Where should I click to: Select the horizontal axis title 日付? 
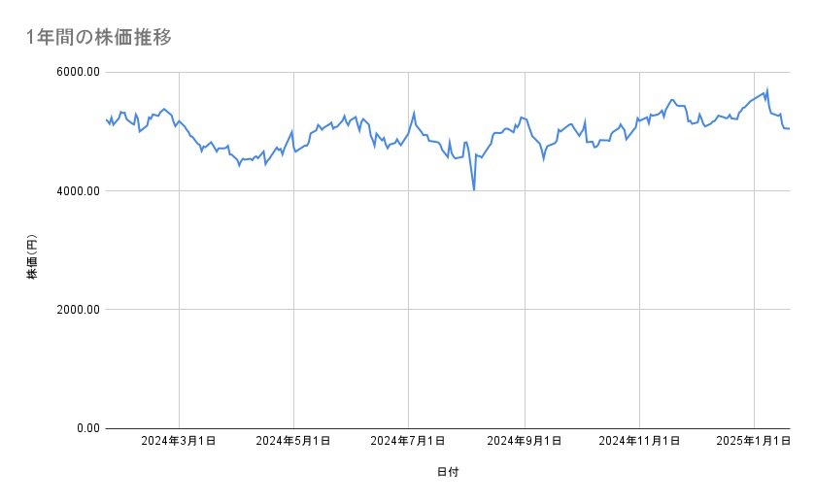coord(448,472)
